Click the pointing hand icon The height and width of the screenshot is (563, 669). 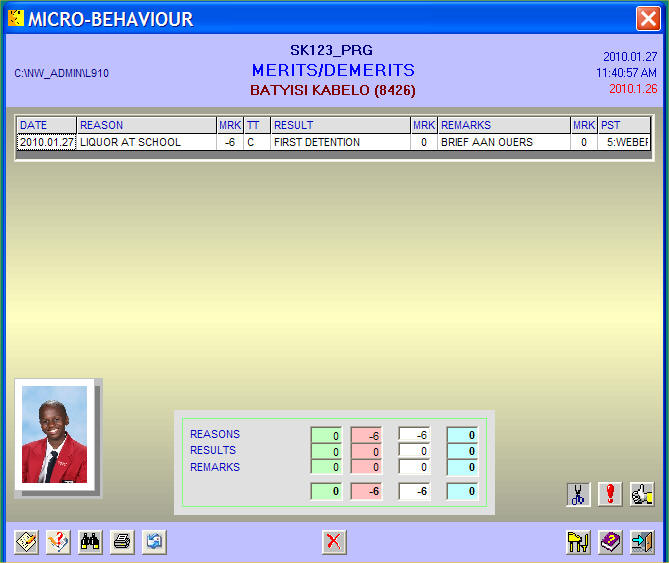tap(641, 493)
